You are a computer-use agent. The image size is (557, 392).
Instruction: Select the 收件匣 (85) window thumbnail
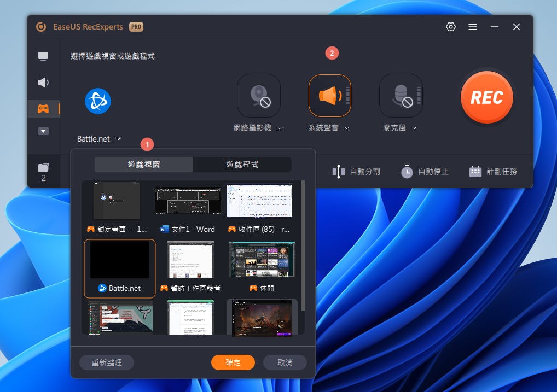click(260, 200)
